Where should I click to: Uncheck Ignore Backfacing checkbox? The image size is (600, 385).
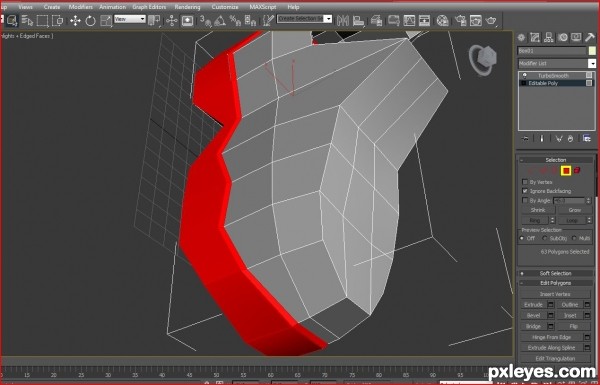(525, 191)
